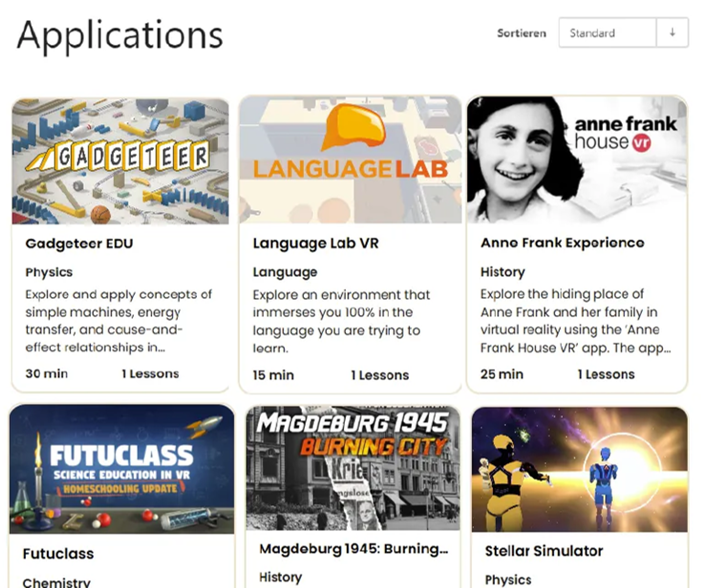This screenshot has width=701, height=588.
Task: Click the Futuclass title link
Action: click(x=58, y=554)
